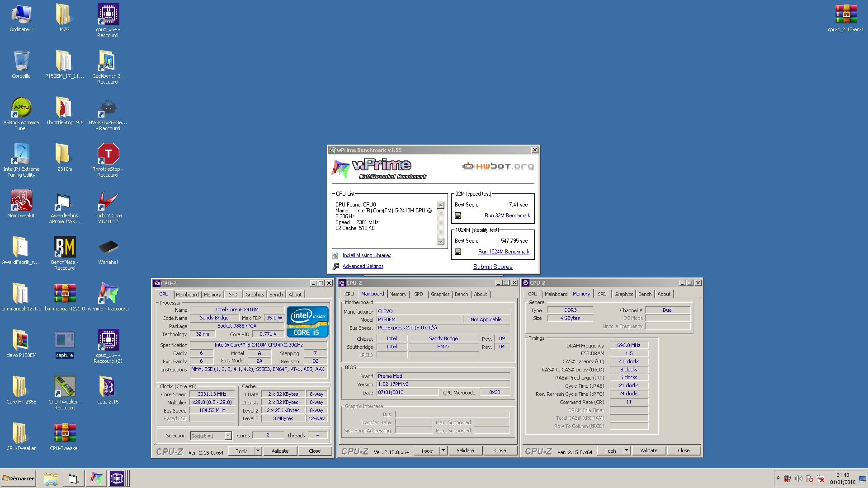868x488 pixels.
Task: Click Submit Scores link in wPrime
Action: click(x=493, y=267)
